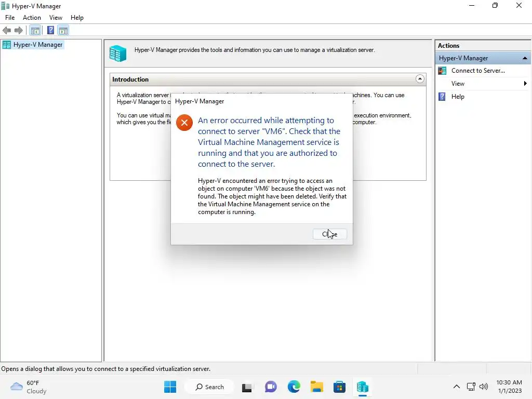Open Chat app from taskbar

coord(271,387)
